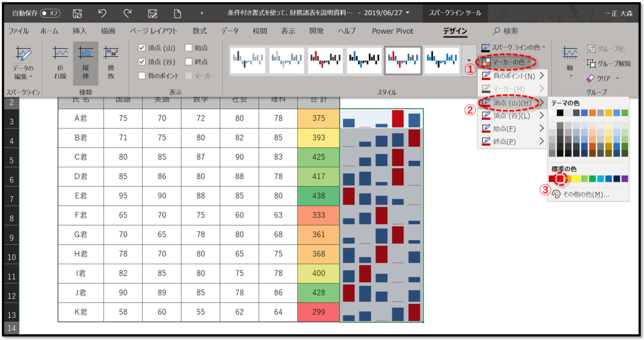Screen dimensions: 644x340
Task: Open the クリア dropdown arrow
Action: click(617, 78)
